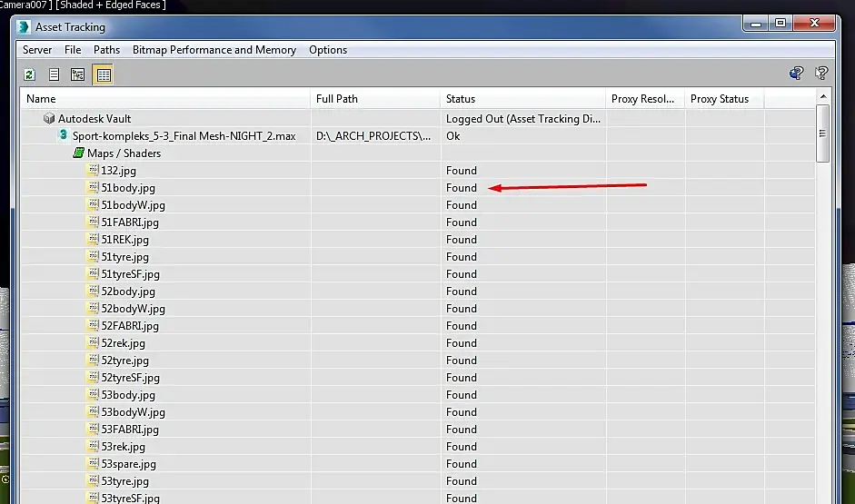Click the bitmap icon next to 52rek.jpg
Image resolution: width=855 pixels, height=504 pixels.
[94, 342]
